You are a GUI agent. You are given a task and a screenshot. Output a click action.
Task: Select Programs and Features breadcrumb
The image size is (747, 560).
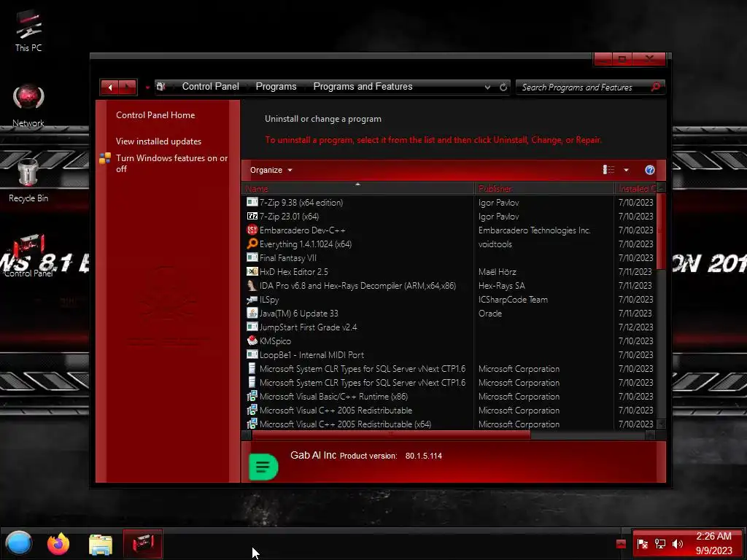[x=363, y=87]
